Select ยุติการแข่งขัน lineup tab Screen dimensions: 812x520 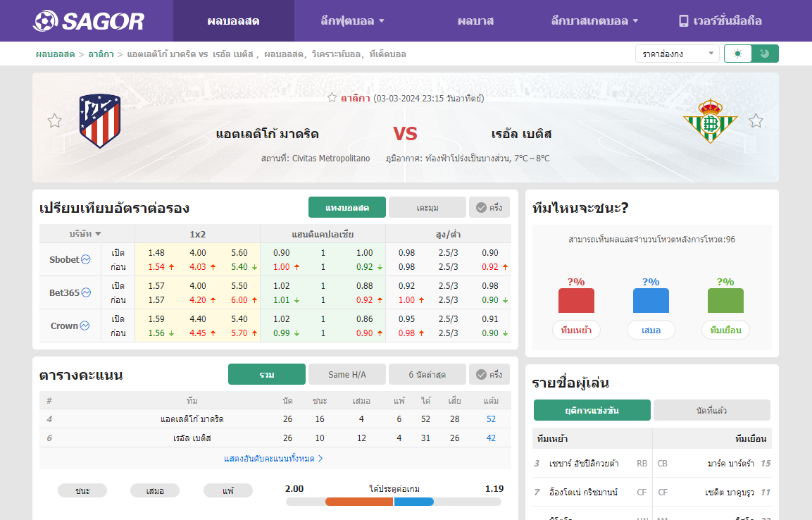[592, 410]
